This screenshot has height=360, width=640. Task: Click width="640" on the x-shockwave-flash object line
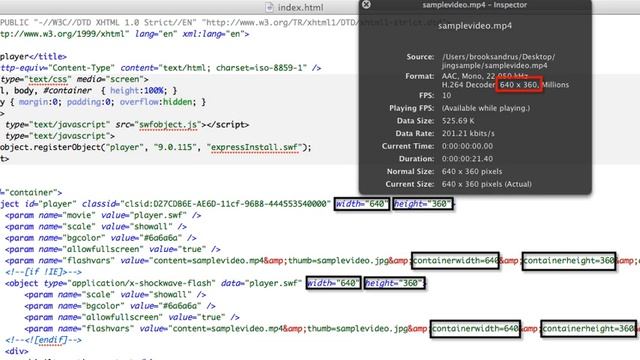(x=333, y=283)
